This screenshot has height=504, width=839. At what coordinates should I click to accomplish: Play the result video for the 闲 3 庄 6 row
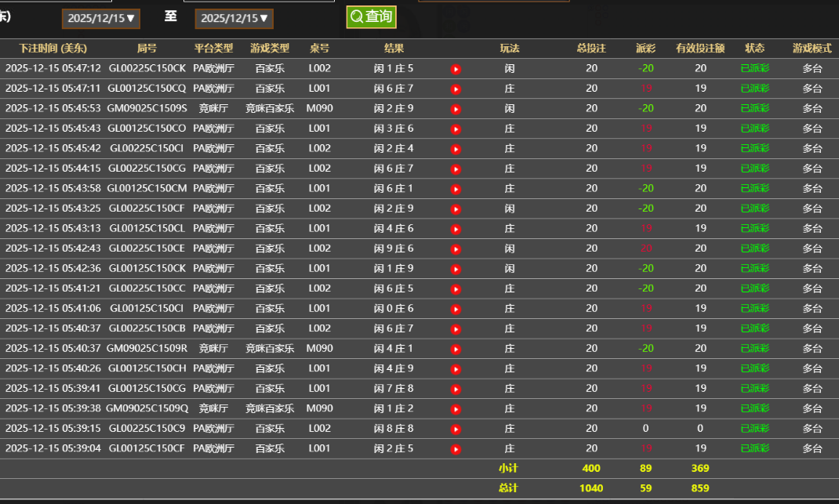pos(456,129)
